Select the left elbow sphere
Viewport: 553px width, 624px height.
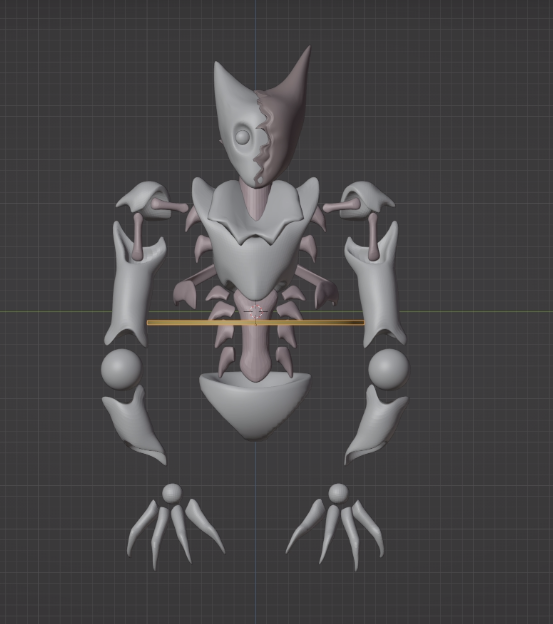click(x=121, y=369)
